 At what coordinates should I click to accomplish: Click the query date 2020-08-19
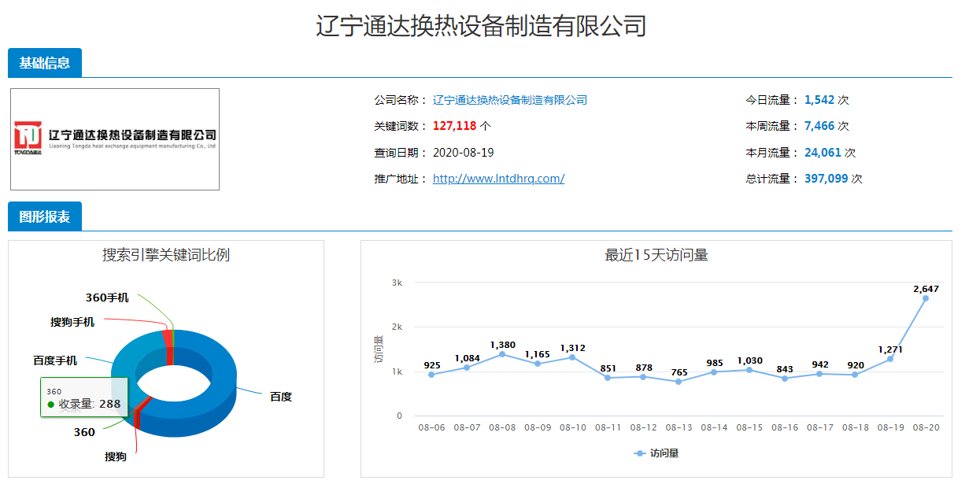[x=464, y=153]
